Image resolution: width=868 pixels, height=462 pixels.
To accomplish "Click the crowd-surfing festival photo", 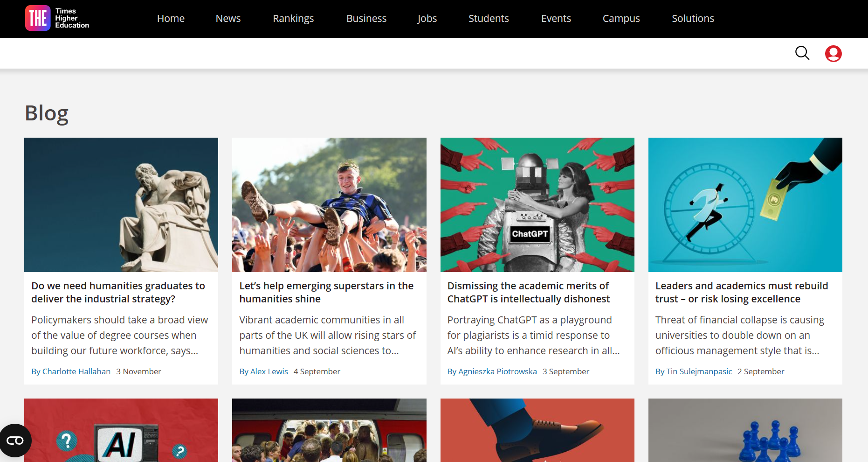I will pyautogui.click(x=329, y=204).
